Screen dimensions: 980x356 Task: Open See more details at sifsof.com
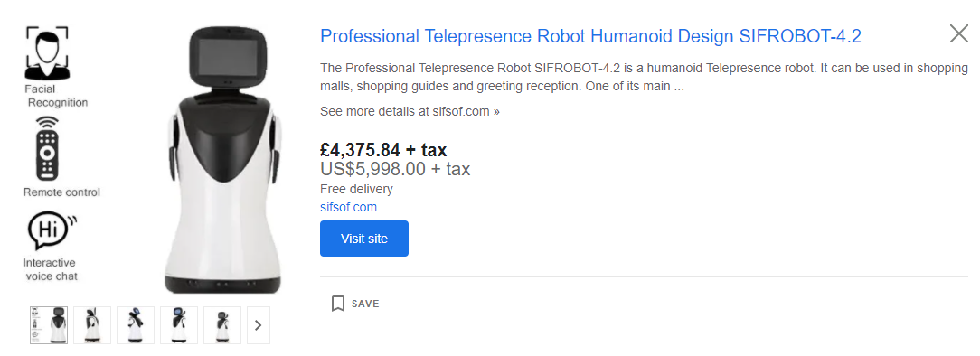[x=410, y=111]
